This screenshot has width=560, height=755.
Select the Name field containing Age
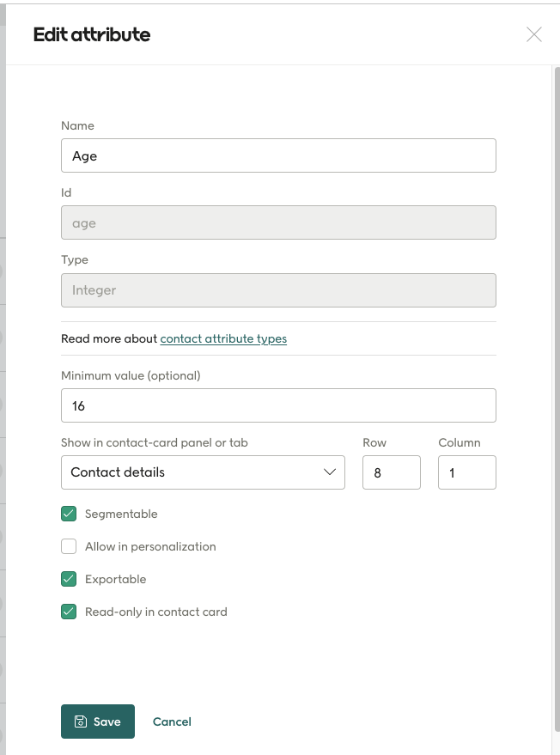pyautogui.click(x=278, y=155)
